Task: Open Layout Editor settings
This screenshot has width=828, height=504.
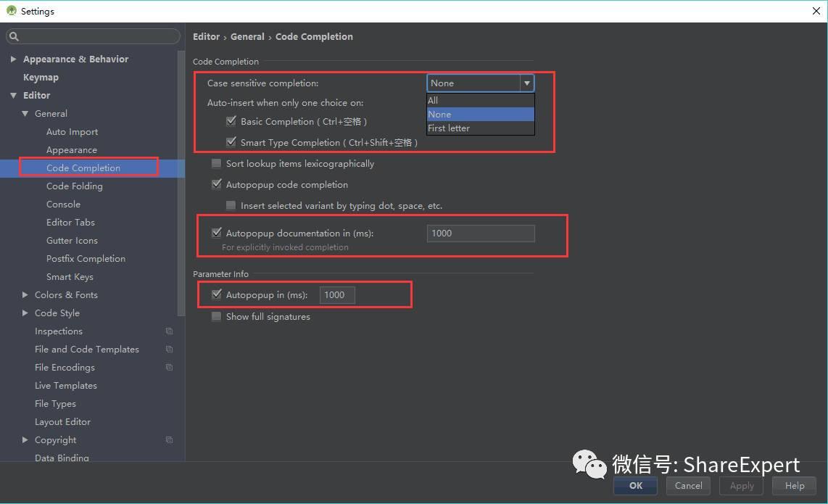Action: click(x=62, y=421)
